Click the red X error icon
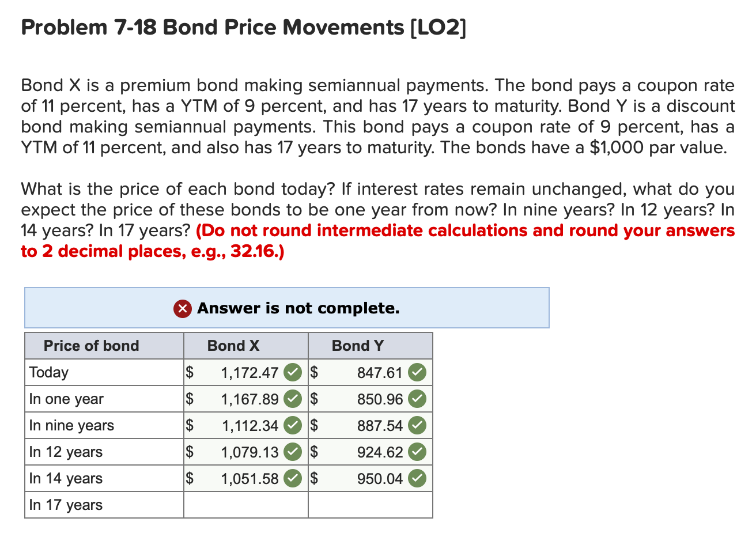Viewport: 756px width, 537px height. [182, 308]
